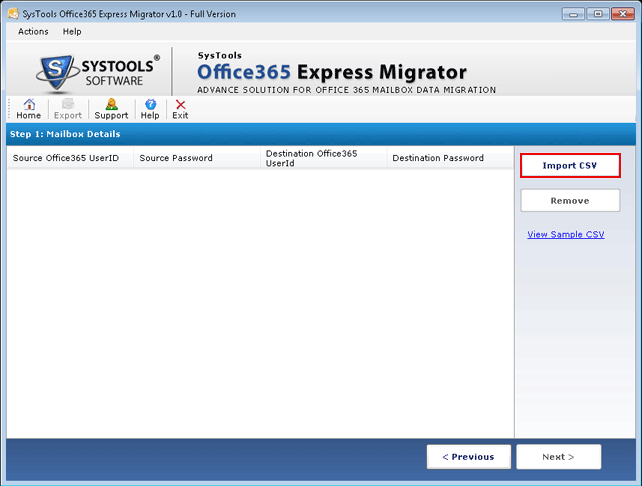Image resolution: width=642 pixels, height=486 pixels.
Task: Click the Remove button
Action: point(570,201)
